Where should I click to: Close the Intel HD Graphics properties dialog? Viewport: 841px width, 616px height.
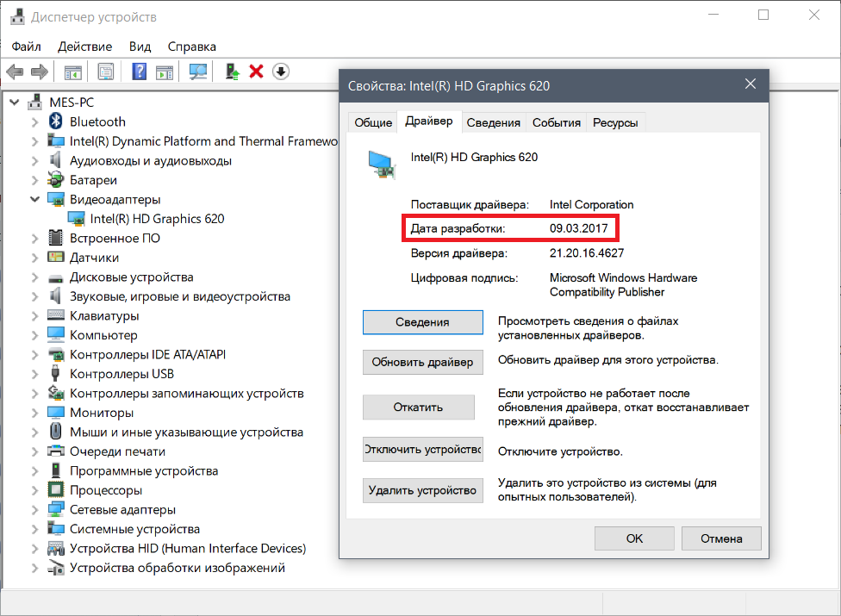pos(751,84)
